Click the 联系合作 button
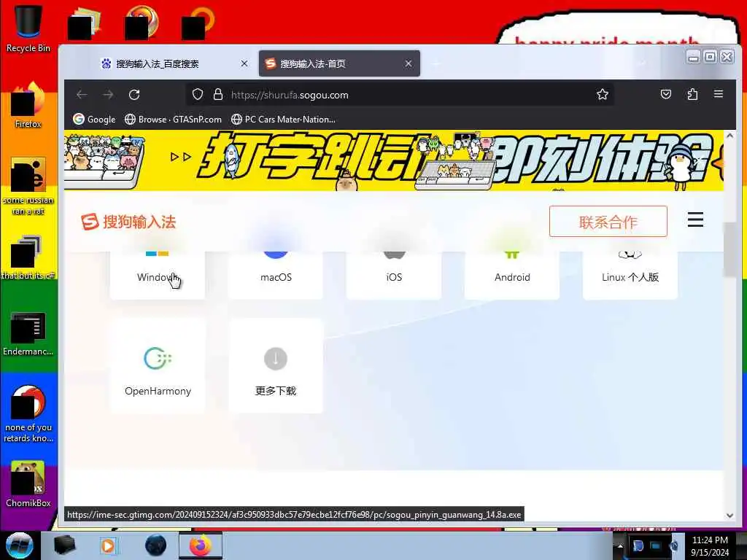This screenshot has height=560, width=747. [x=608, y=222]
